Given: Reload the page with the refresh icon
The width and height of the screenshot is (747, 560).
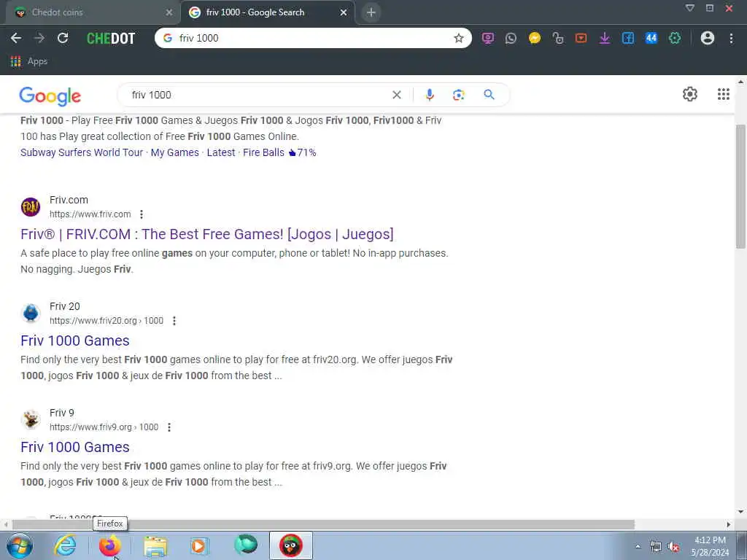Looking at the screenshot, I should (x=63, y=38).
